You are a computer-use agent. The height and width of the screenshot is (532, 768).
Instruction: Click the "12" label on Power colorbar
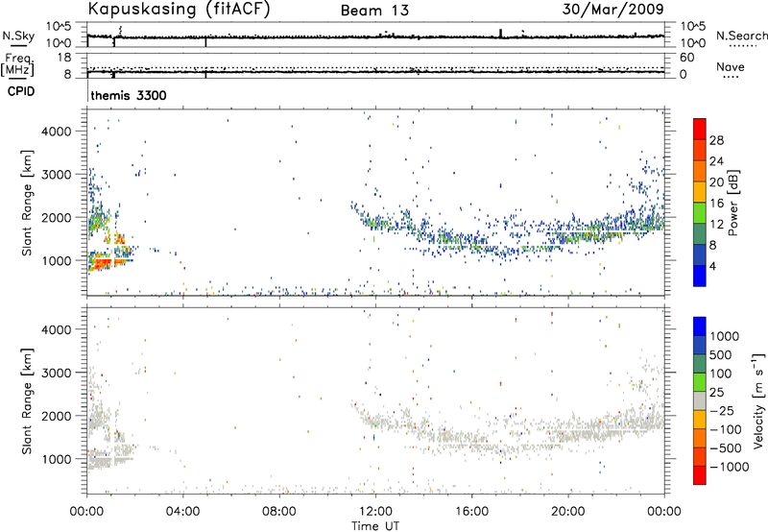[716, 225]
